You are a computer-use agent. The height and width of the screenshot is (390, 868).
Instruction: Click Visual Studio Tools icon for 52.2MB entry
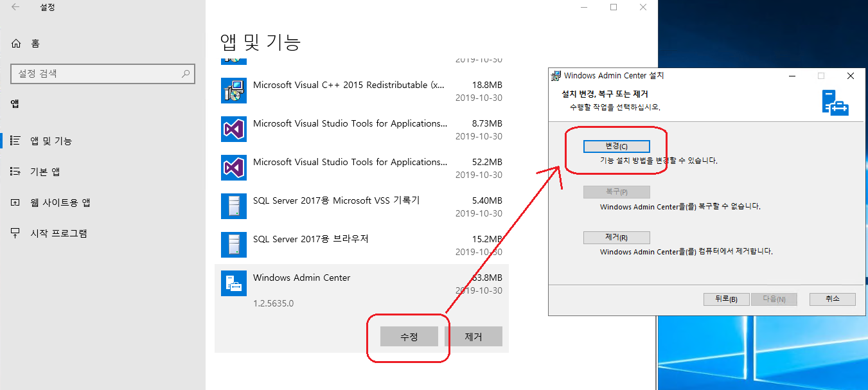click(234, 168)
